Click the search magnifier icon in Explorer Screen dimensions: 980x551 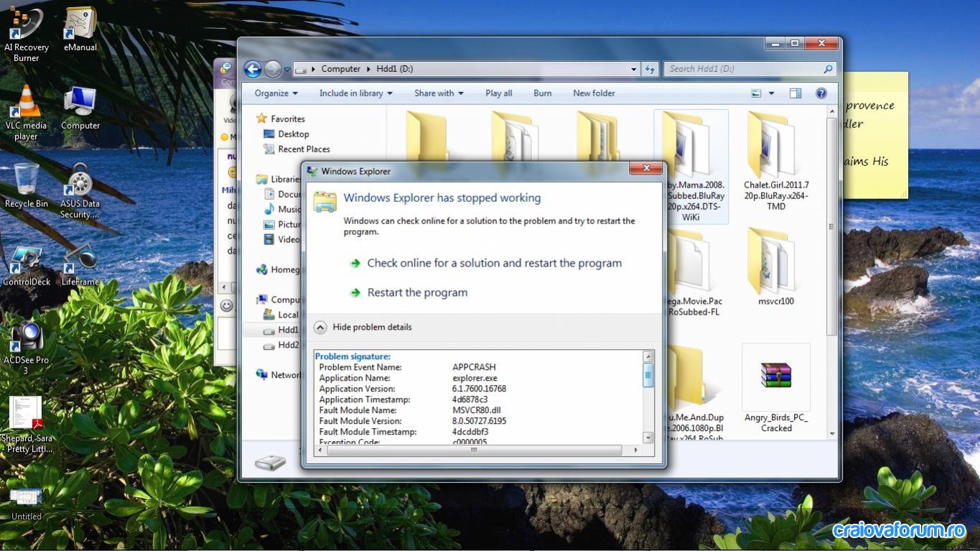click(x=828, y=69)
